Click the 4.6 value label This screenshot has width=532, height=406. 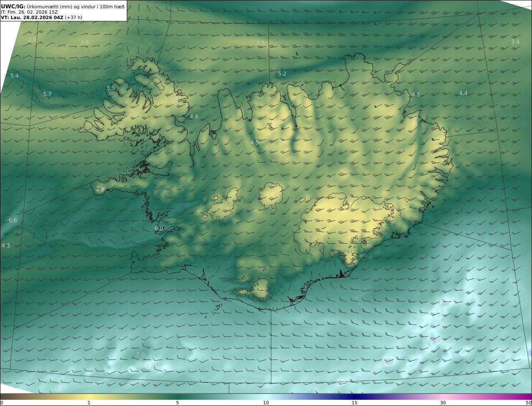coord(194,117)
